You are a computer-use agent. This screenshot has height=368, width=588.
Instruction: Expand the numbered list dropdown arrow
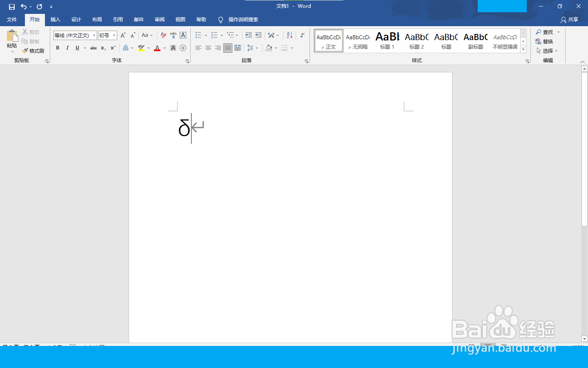(x=222, y=35)
